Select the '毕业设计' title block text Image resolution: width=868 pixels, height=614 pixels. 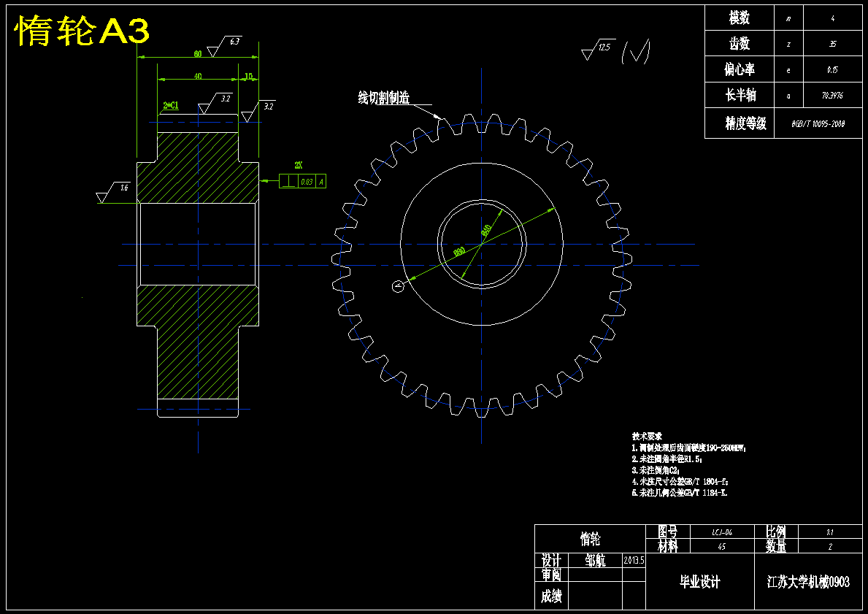point(700,582)
